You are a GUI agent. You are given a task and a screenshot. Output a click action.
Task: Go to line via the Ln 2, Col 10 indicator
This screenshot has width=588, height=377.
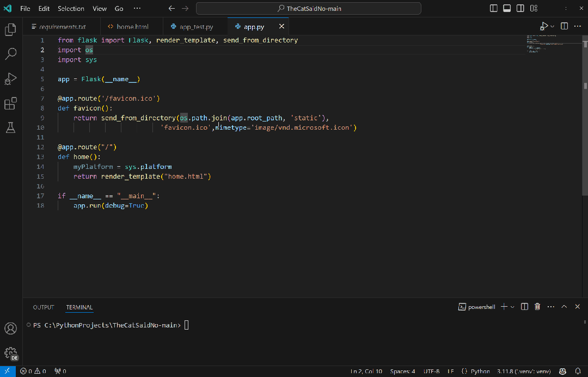(x=366, y=371)
